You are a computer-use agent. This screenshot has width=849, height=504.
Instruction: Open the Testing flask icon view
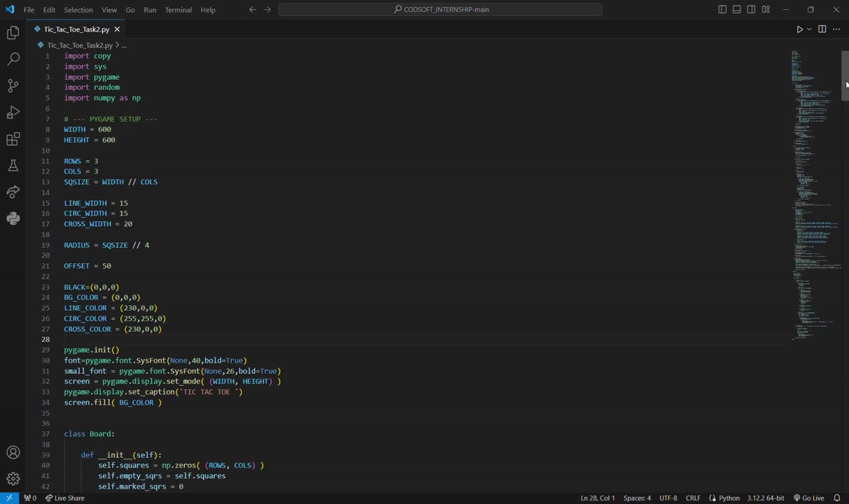[x=13, y=166]
